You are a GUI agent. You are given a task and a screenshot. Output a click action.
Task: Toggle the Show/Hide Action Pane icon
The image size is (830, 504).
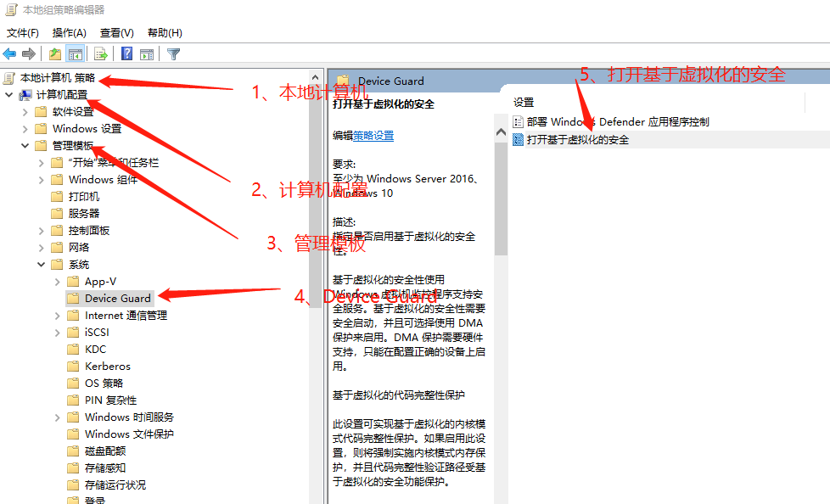point(147,53)
